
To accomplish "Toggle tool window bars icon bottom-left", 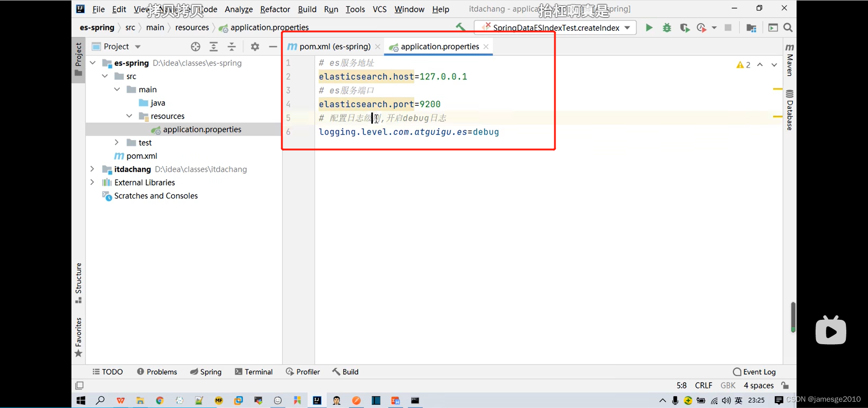I will pyautogui.click(x=80, y=385).
